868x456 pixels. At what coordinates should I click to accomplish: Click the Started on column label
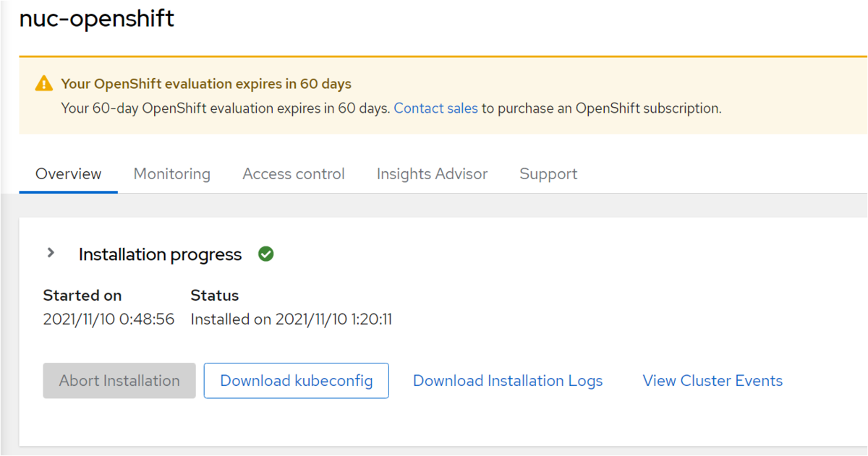(82, 296)
